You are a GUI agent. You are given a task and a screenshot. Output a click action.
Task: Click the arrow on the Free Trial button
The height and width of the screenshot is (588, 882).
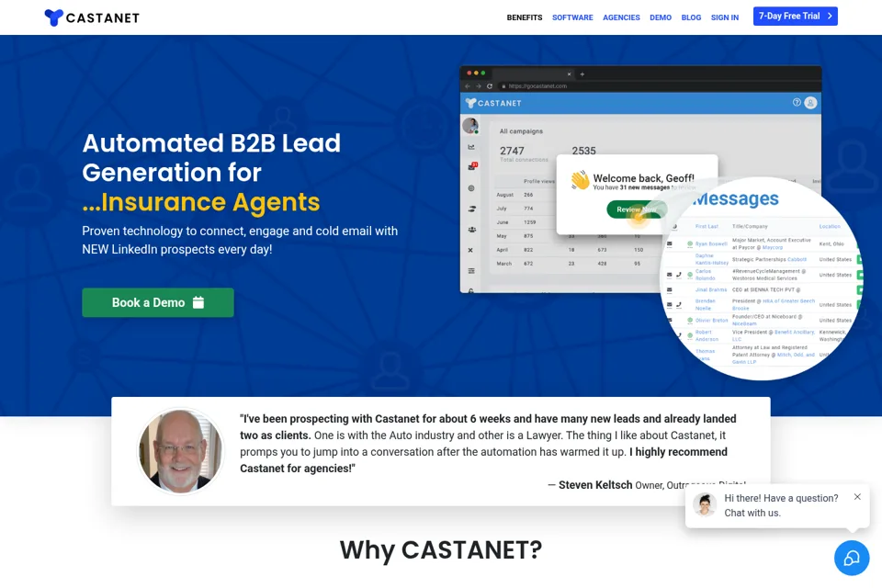(x=830, y=17)
